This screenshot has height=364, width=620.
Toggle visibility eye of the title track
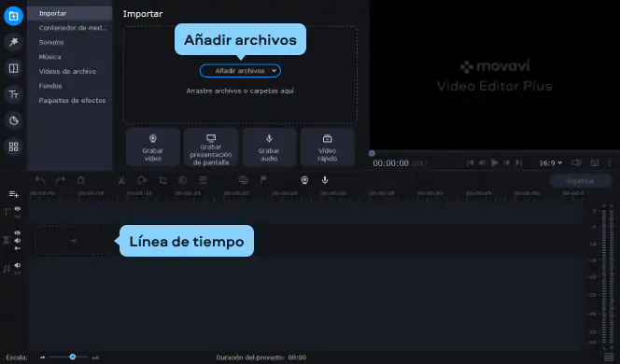point(18,209)
